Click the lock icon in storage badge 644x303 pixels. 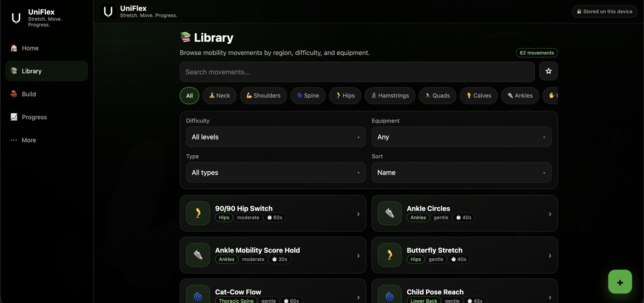(579, 12)
